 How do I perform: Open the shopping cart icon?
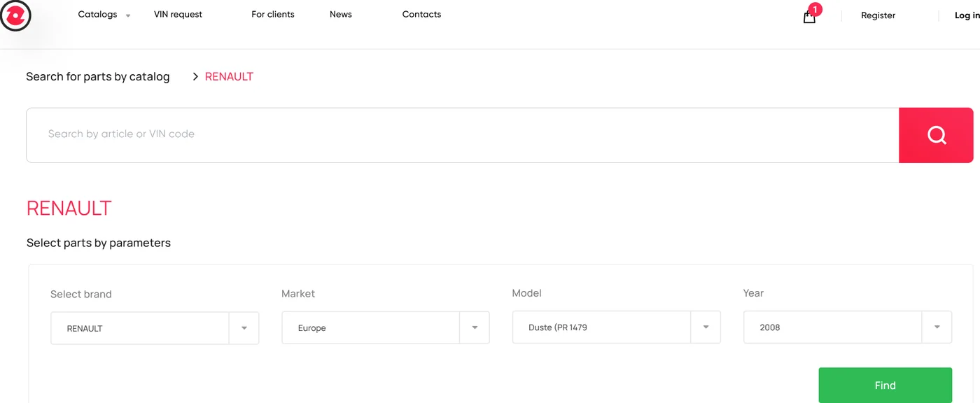coord(809,17)
